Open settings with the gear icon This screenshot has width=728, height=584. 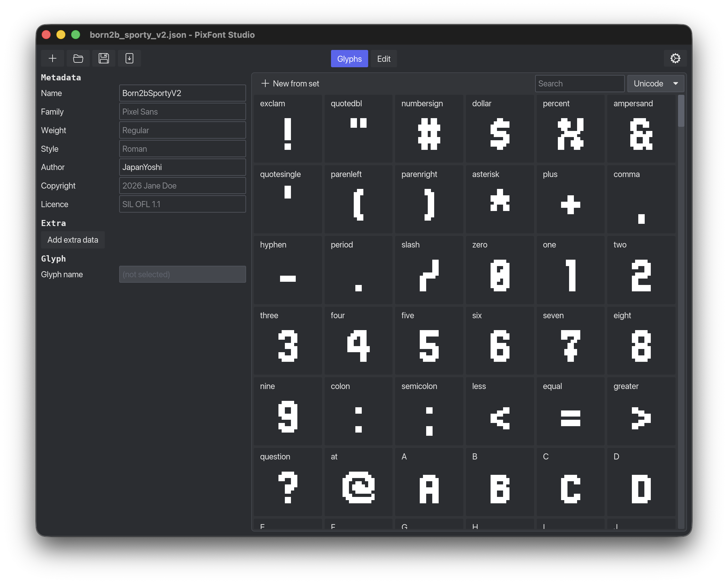675,58
